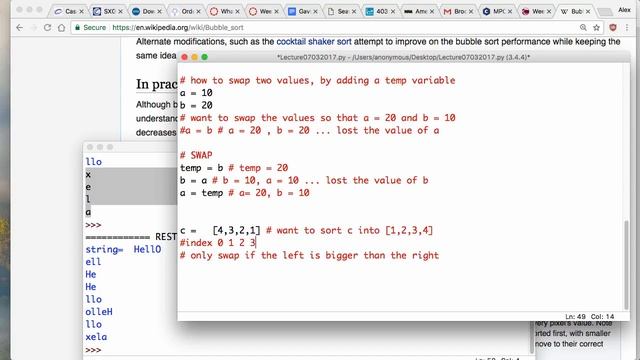
Task: Click the Alex profile button in Chrome
Action: click(624, 9)
